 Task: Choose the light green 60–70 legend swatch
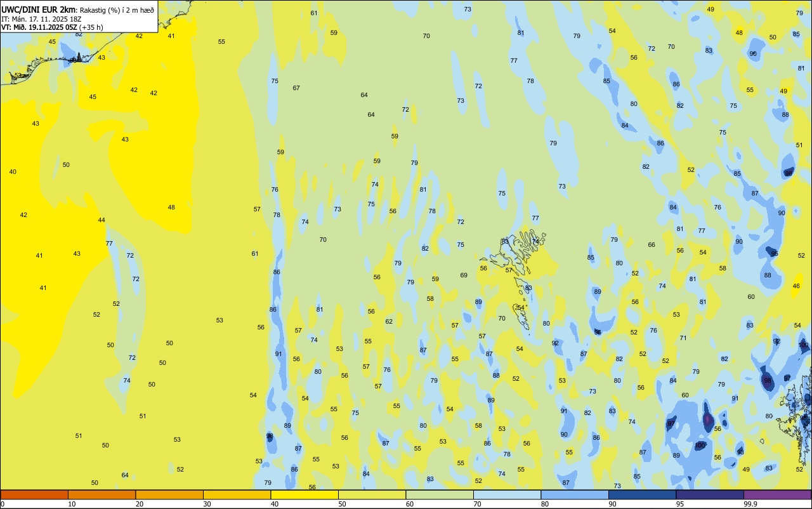pos(440,494)
